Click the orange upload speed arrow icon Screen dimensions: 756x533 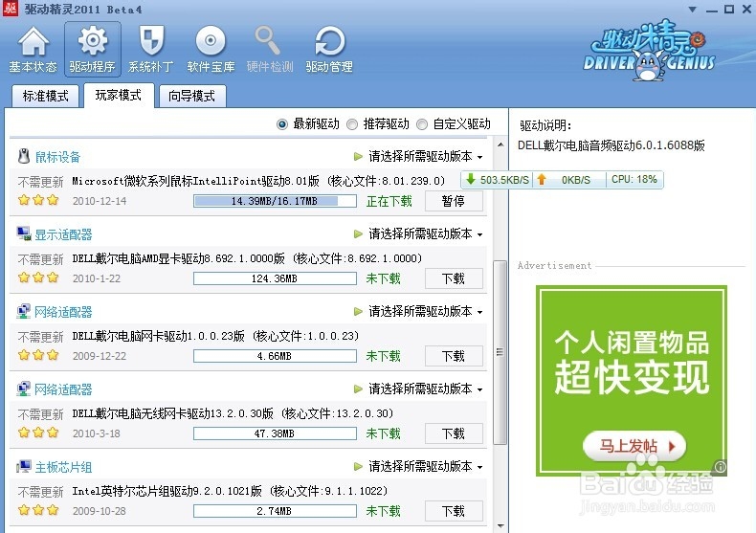pos(542,179)
